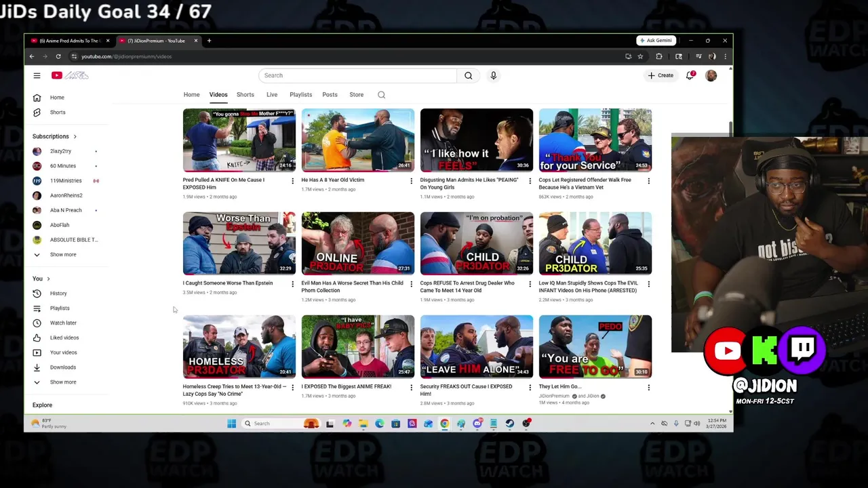Activate voice search microphone
Screen dimensions: 868x488
[x=494, y=75]
